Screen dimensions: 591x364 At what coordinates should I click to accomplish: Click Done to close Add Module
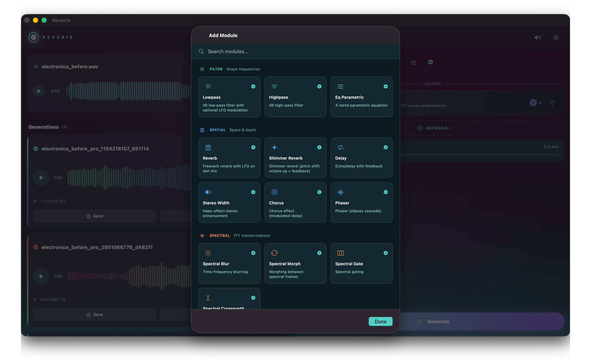coord(380,322)
